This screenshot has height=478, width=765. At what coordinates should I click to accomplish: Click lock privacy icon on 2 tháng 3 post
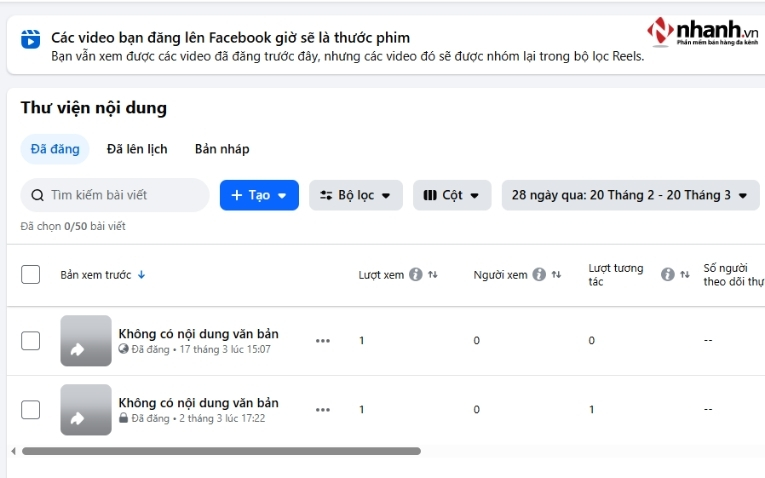(123, 418)
